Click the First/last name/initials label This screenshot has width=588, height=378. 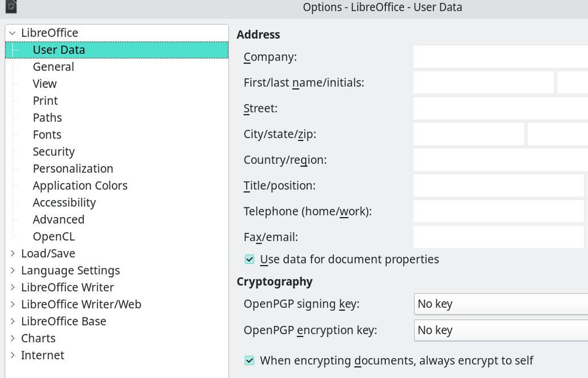(x=304, y=83)
